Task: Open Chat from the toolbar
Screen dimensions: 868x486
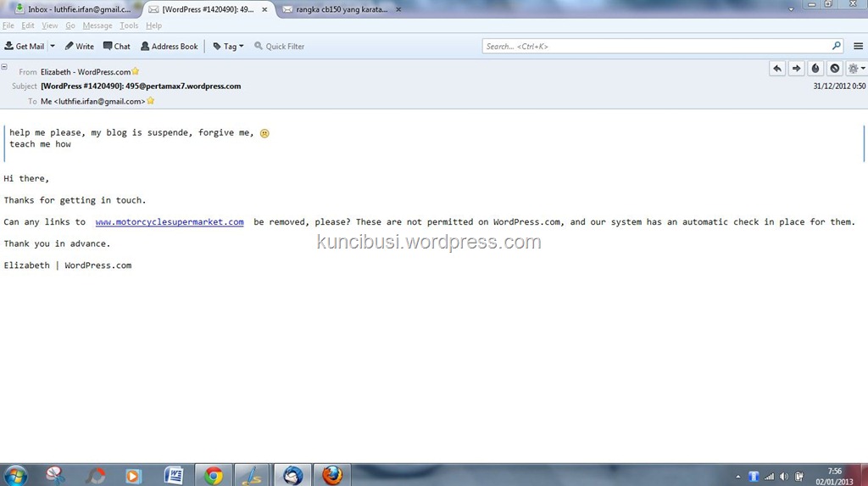Action: coord(117,47)
